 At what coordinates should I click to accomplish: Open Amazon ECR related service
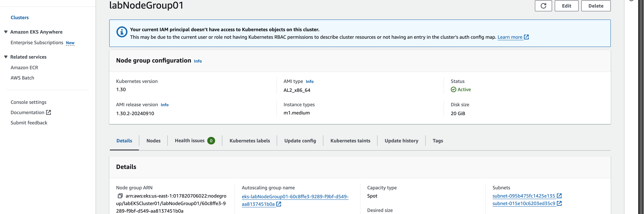pos(24,68)
